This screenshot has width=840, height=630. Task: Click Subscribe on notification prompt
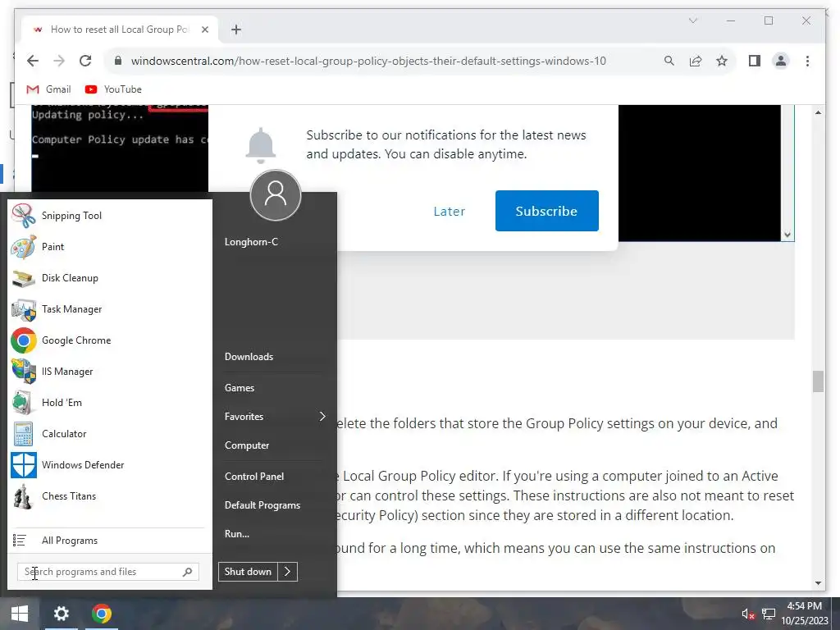coord(546,211)
